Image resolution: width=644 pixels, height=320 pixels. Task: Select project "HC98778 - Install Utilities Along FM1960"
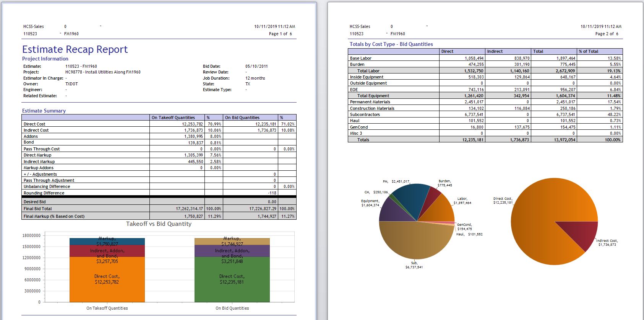pos(103,72)
